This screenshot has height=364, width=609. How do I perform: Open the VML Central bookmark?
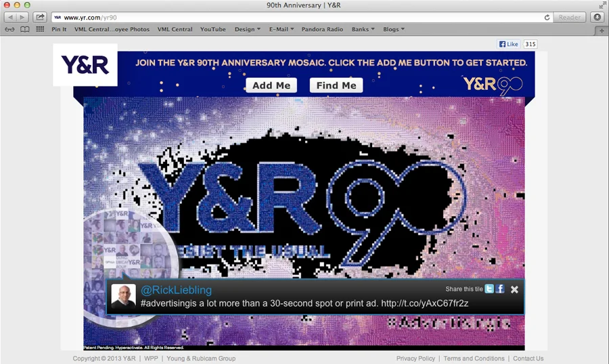tap(175, 29)
